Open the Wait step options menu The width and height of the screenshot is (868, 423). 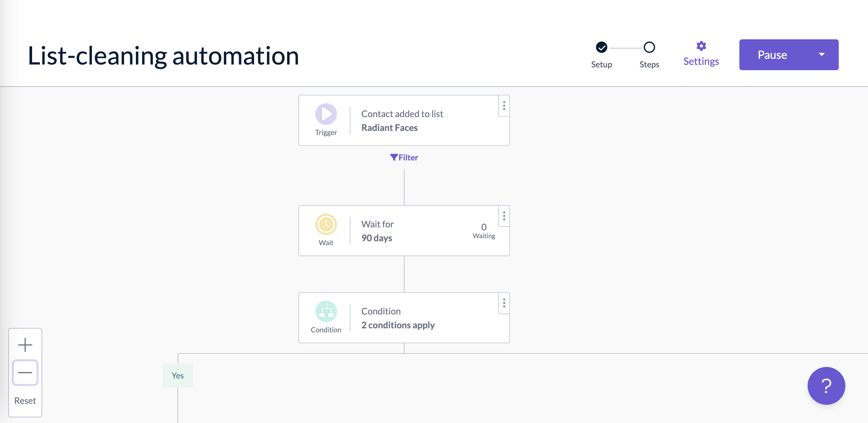click(504, 216)
